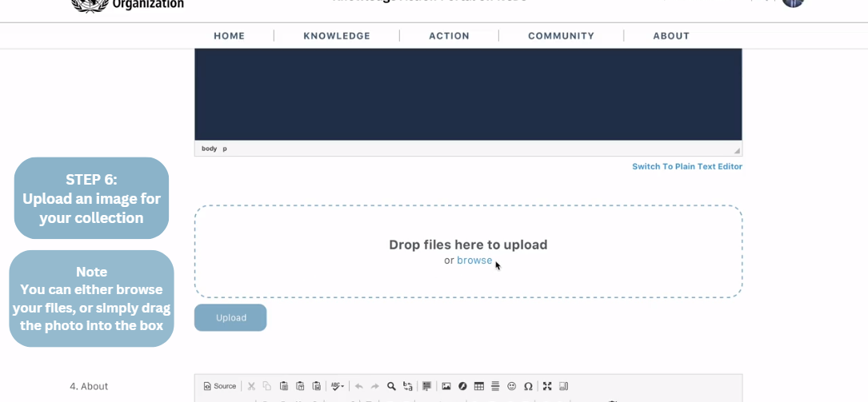
Task: Open the HOME menu item
Action: [229, 36]
